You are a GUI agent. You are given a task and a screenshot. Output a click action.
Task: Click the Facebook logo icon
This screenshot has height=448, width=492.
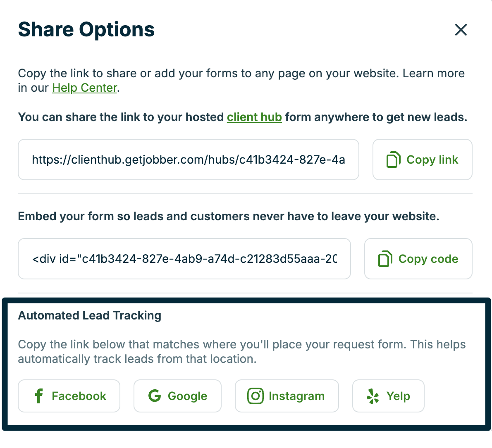pos(39,396)
